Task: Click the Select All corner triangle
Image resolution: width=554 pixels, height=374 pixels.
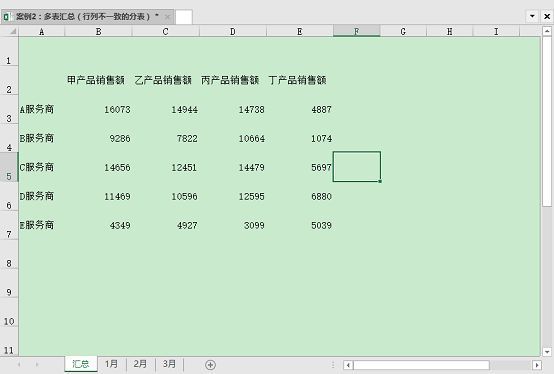Action: 13,31
